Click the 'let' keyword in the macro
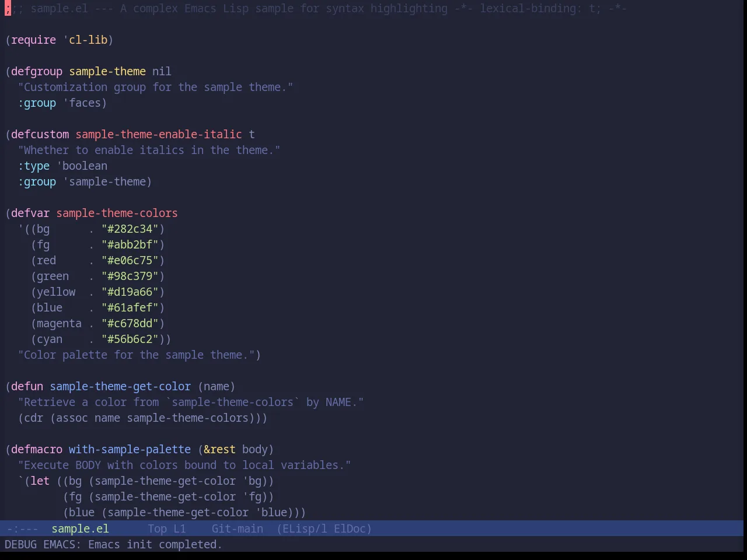Screen dimensions: 747x560 pos(40,481)
